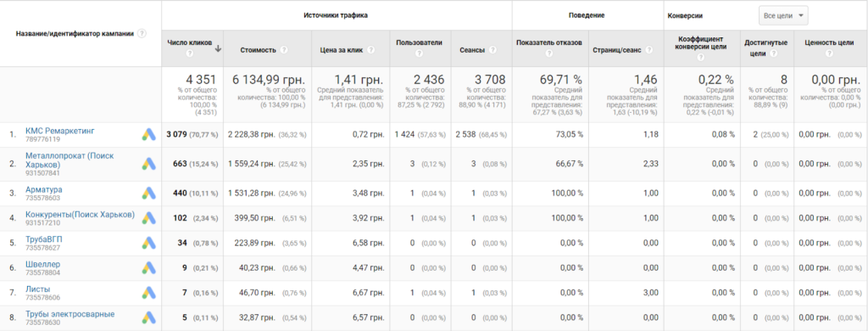Click help icon next to Сеансы header
Viewport: 868px width, 331px height.
492,50
